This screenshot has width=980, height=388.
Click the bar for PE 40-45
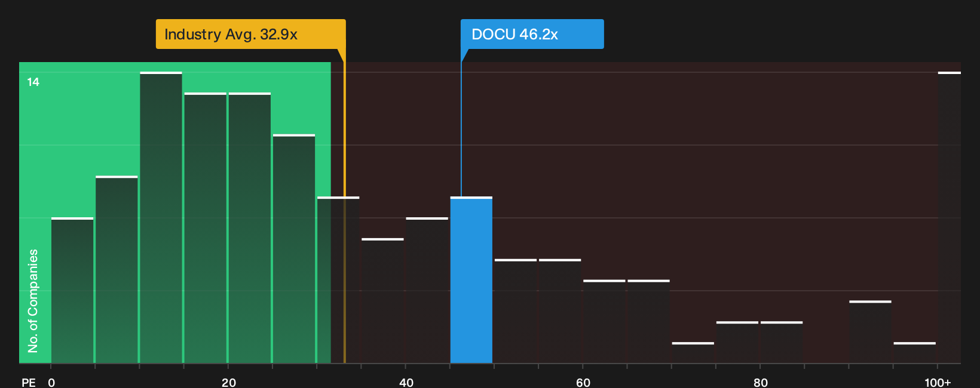coord(427,291)
